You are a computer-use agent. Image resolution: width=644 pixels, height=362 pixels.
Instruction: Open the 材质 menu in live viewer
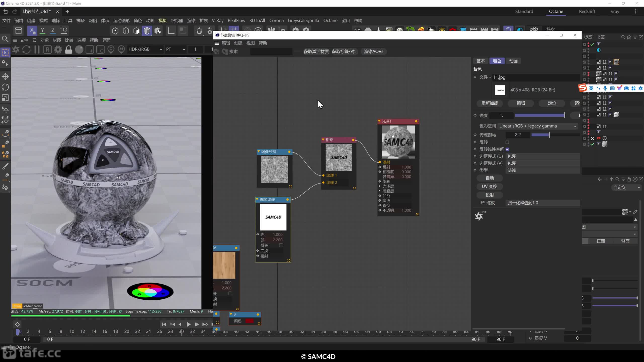[x=57, y=40]
